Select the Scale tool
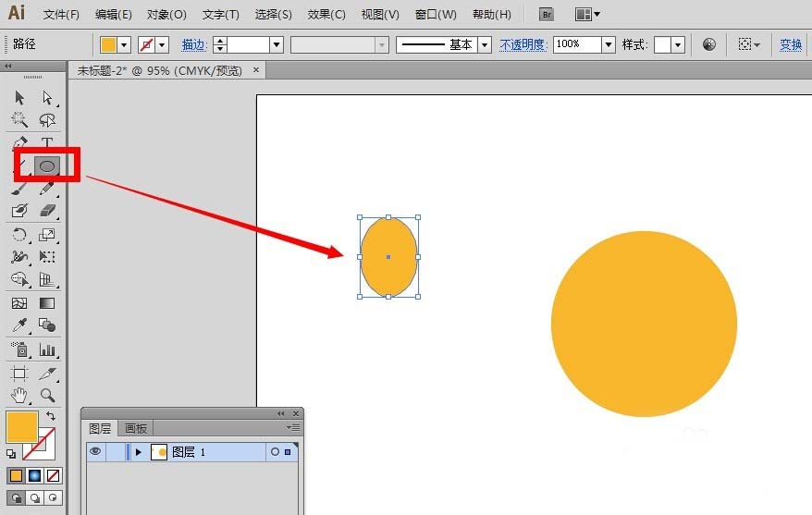The width and height of the screenshot is (812, 515). pos(47,235)
